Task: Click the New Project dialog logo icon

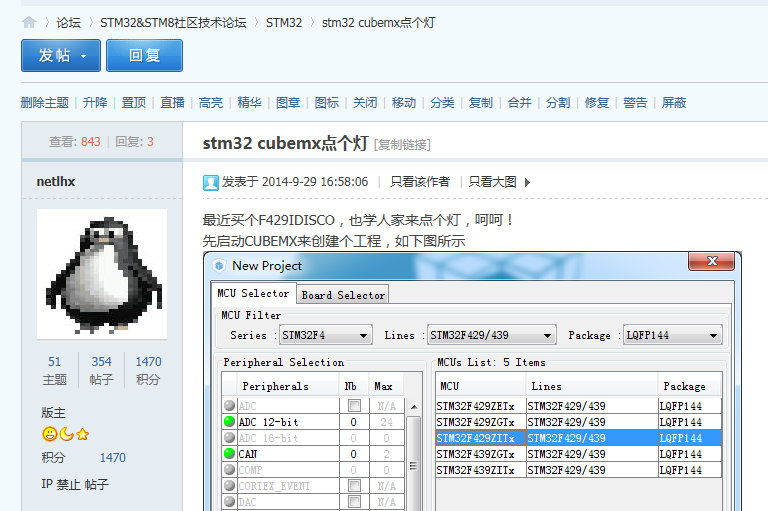Action: tap(219, 266)
